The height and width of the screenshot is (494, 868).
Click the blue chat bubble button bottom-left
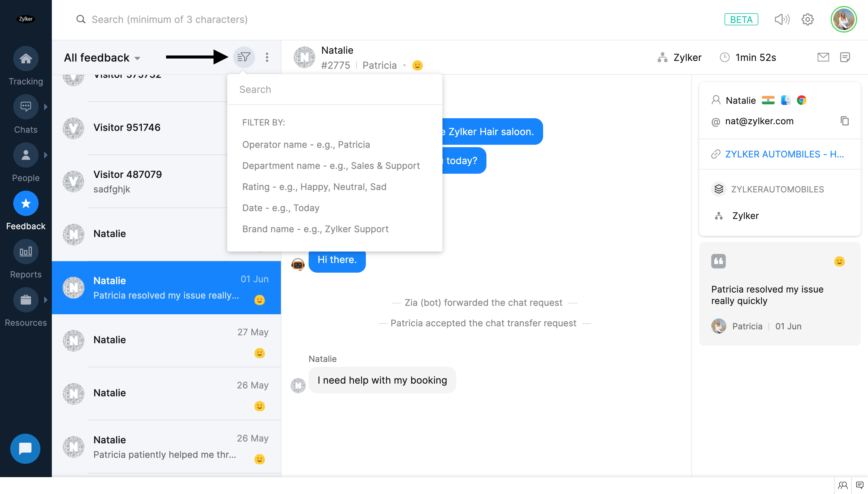[25, 448]
